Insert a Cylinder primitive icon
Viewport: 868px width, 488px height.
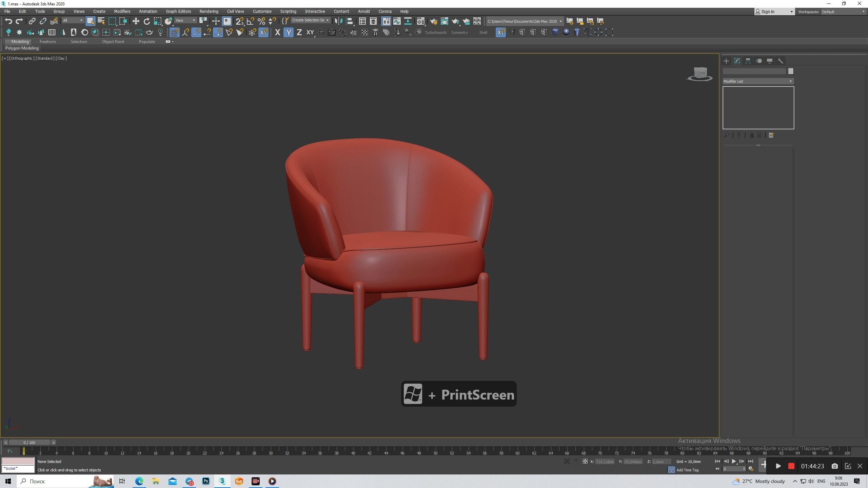pos(577,32)
